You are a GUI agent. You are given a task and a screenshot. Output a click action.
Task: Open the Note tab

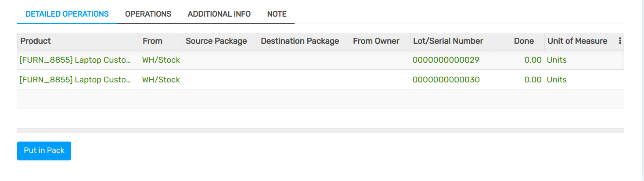pos(277,14)
